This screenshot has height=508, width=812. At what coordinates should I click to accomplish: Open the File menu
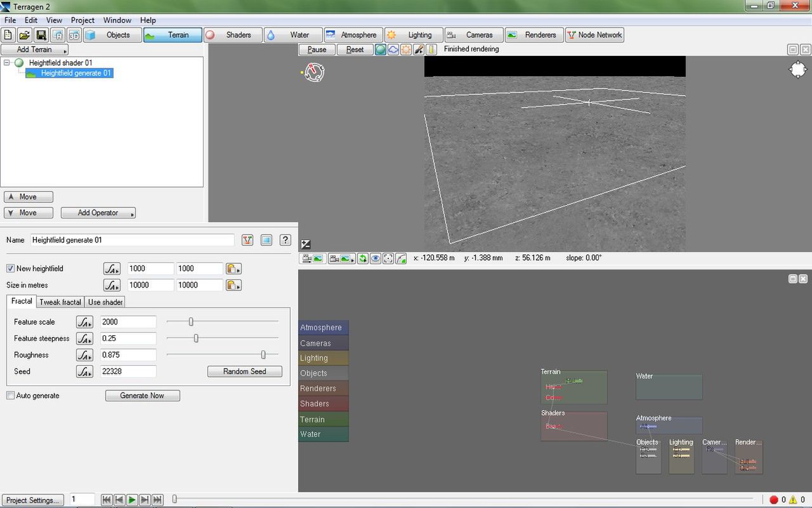[10, 20]
